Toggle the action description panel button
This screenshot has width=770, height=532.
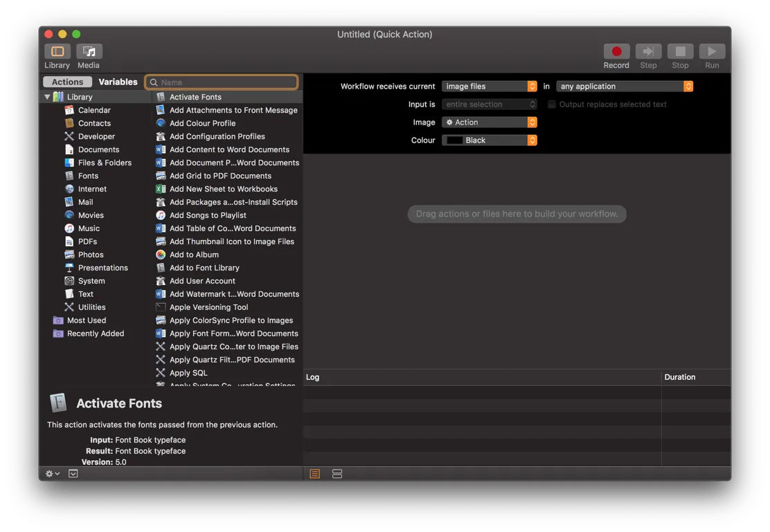click(x=73, y=474)
